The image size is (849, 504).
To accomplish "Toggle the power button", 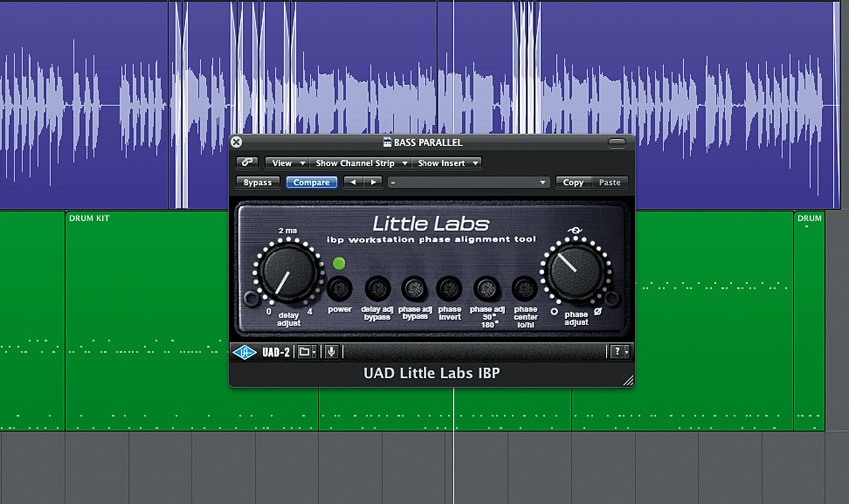I will tap(340, 289).
